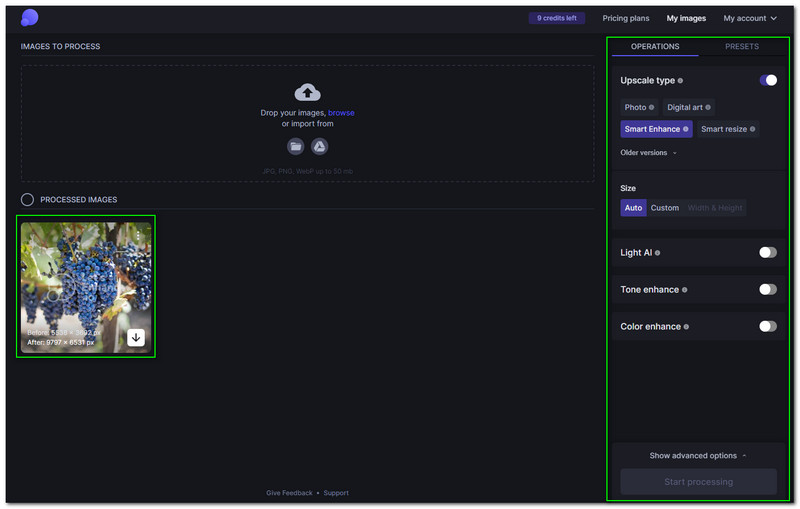Turn on the Color enhance switch
The image size is (800, 509).
tap(767, 326)
